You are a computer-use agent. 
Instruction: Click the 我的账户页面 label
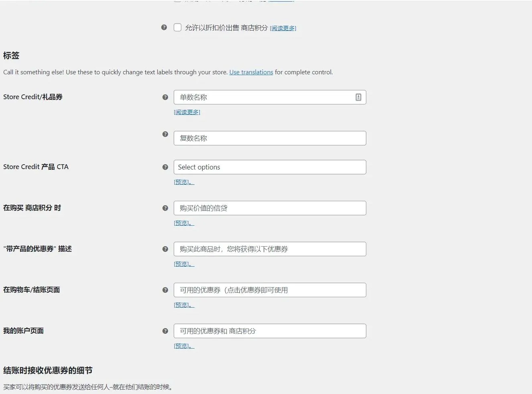coord(23,331)
